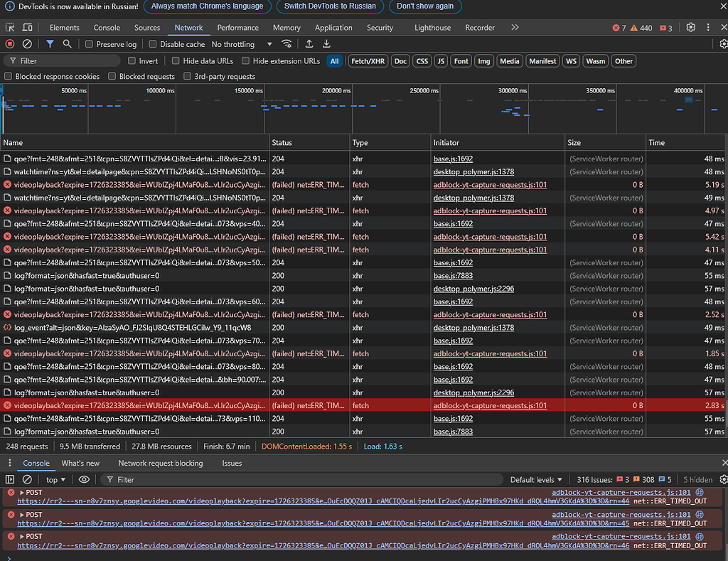
Task: Import HAR file upload icon
Action: (309, 44)
